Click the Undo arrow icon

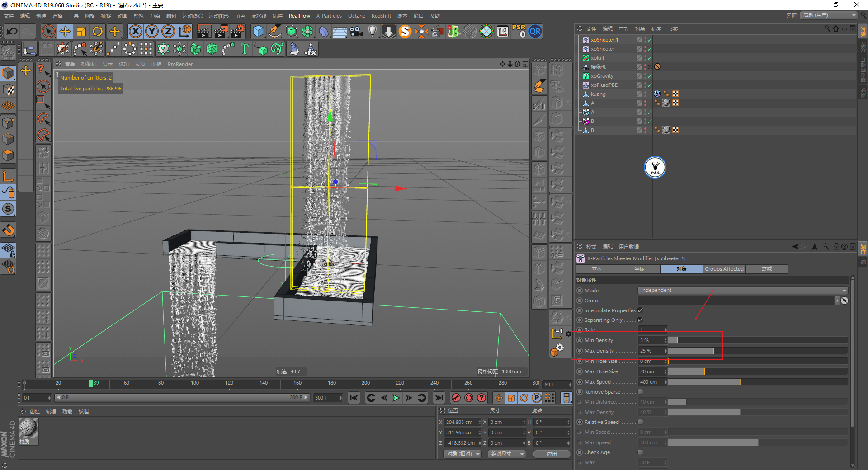(12, 31)
